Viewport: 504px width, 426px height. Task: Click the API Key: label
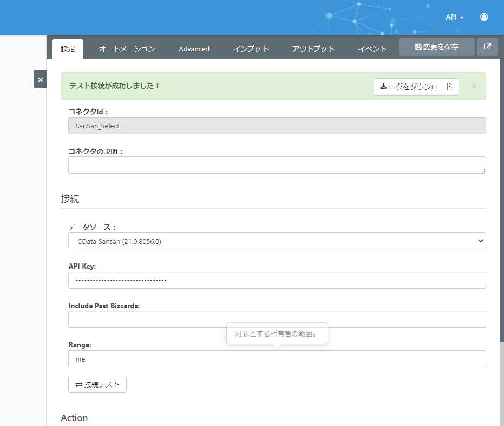click(x=82, y=267)
